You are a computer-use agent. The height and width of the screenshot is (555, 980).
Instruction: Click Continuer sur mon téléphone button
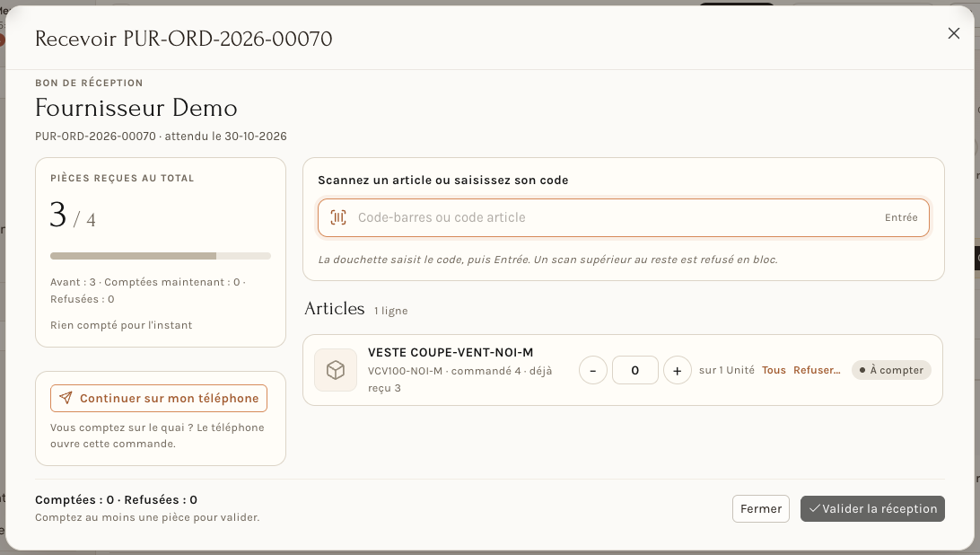pyautogui.click(x=159, y=398)
